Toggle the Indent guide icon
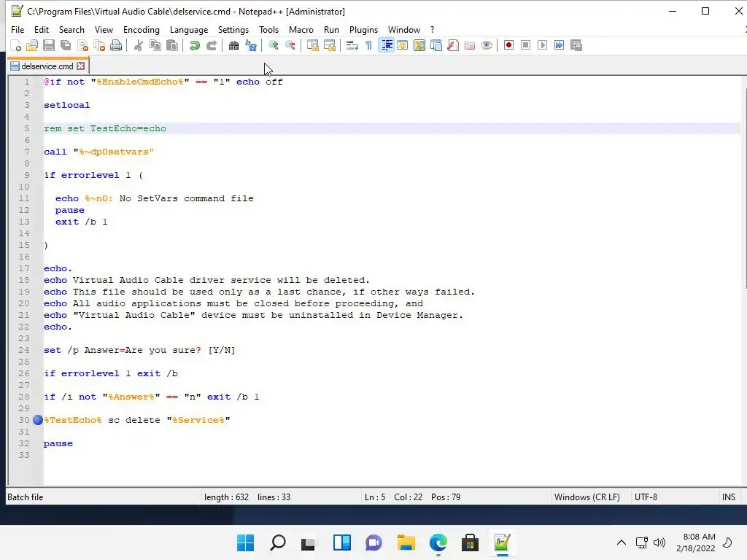Viewport: 747px width, 560px height. point(386,46)
